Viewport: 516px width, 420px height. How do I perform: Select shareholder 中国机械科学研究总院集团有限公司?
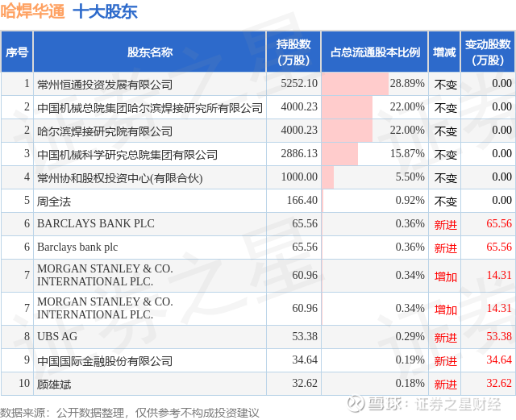127,155
